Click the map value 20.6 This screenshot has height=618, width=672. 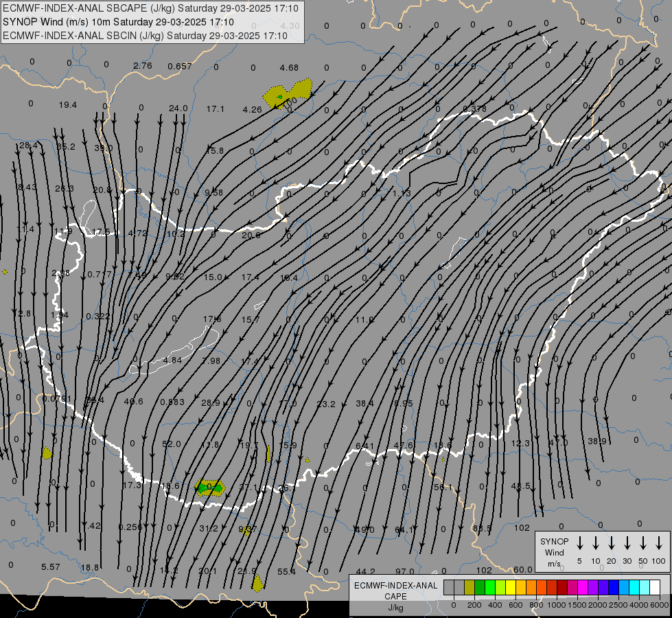pos(251,235)
